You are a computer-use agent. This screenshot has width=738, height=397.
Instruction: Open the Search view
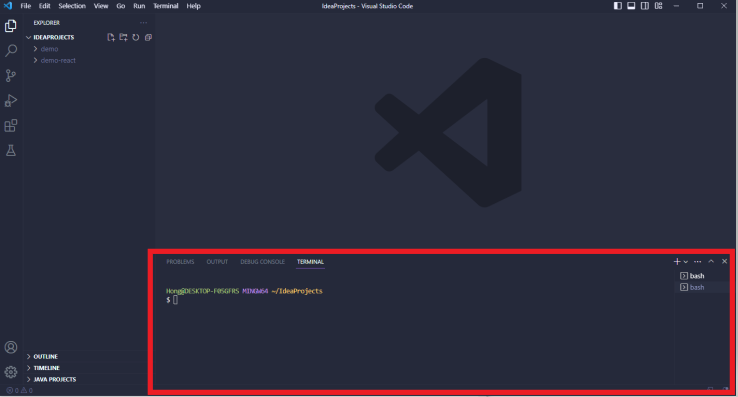tap(11, 50)
